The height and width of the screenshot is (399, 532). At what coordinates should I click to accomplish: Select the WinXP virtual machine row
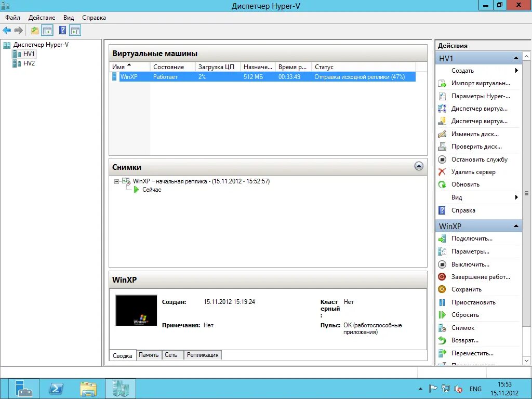pos(263,77)
